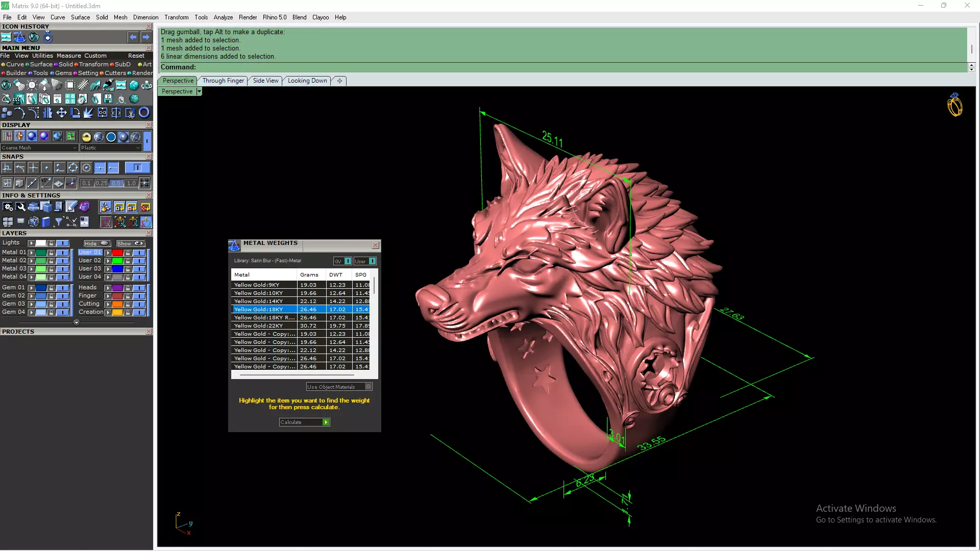The width and height of the screenshot is (980, 551).
Task: Open the Clayoo menu
Action: click(x=321, y=17)
